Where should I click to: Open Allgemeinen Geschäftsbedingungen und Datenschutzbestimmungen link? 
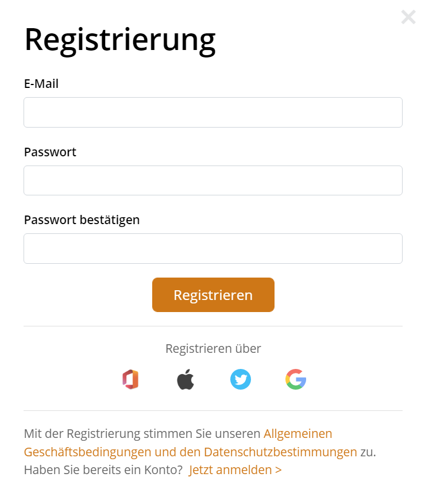pyautogui.click(x=191, y=452)
